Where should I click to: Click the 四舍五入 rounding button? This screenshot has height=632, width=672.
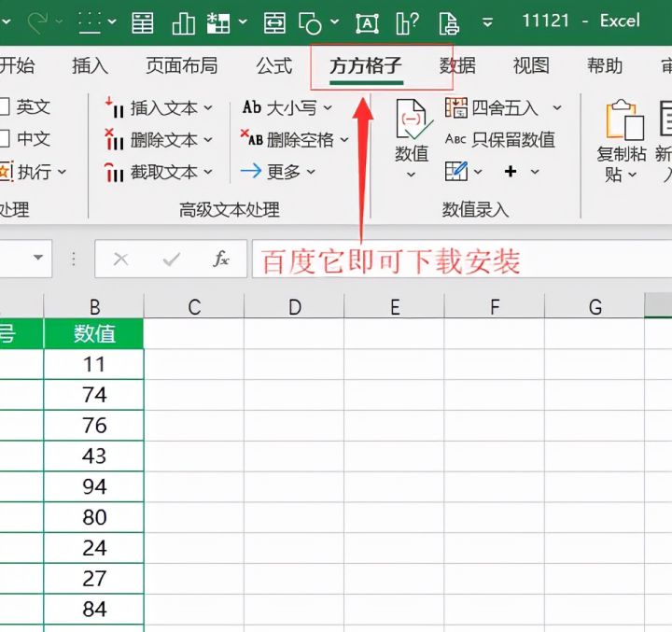pyautogui.click(x=492, y=107)
